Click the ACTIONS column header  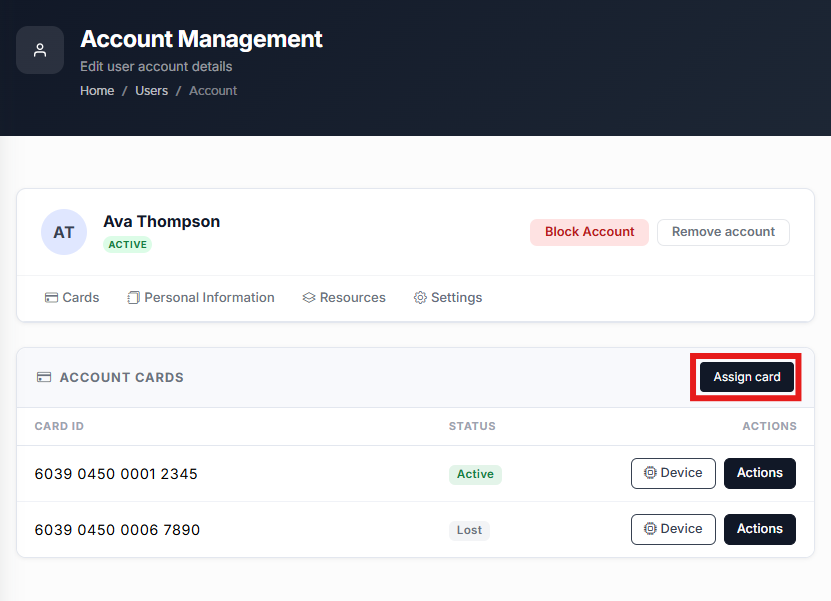(770, 426)
